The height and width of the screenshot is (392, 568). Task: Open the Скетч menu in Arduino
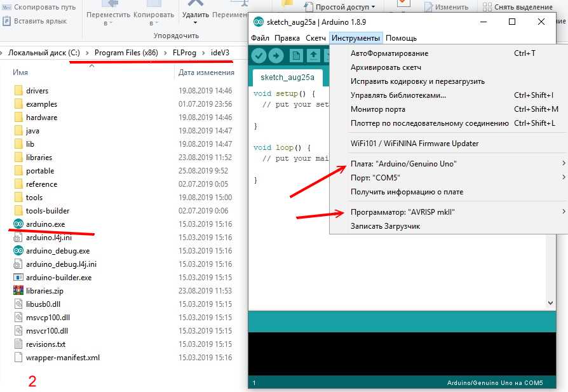pos(316,38)
